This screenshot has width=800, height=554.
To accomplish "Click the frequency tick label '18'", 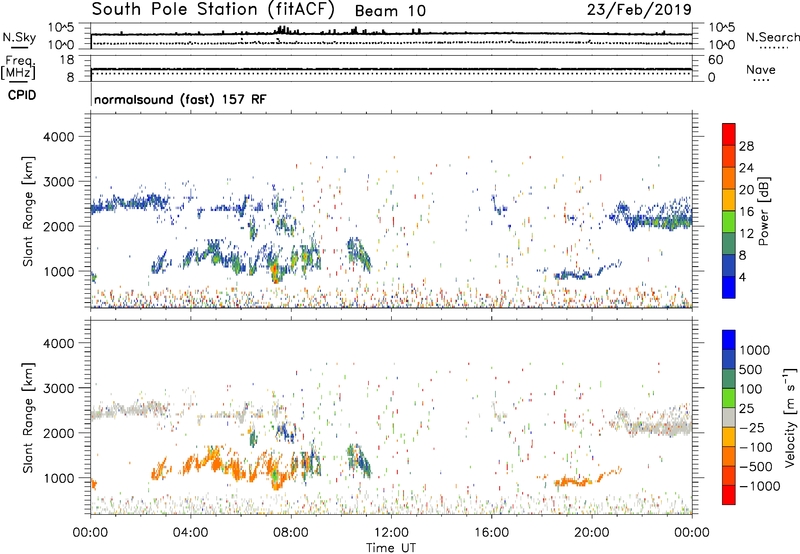I will pyautogui.click(x=67, y=60).
